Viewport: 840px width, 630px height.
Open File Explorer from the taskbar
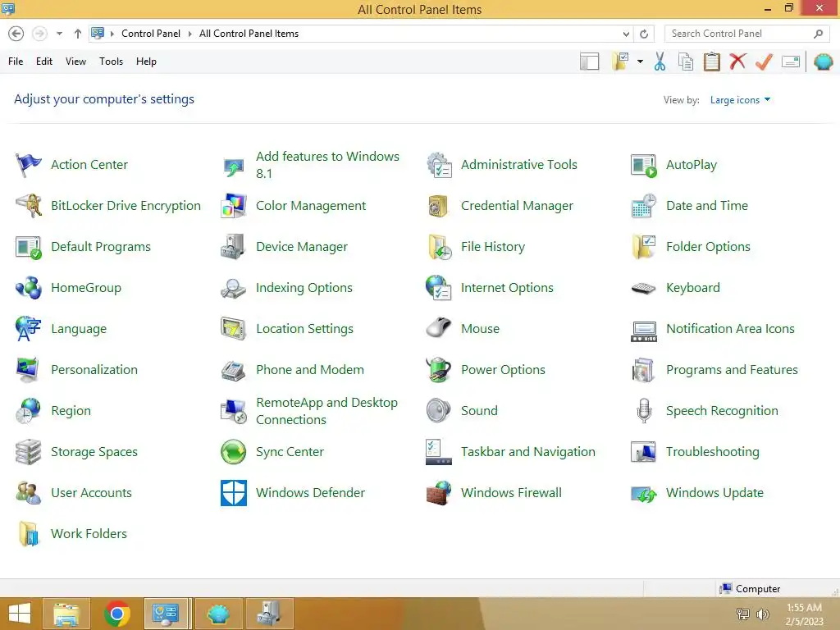pos(66,614)
